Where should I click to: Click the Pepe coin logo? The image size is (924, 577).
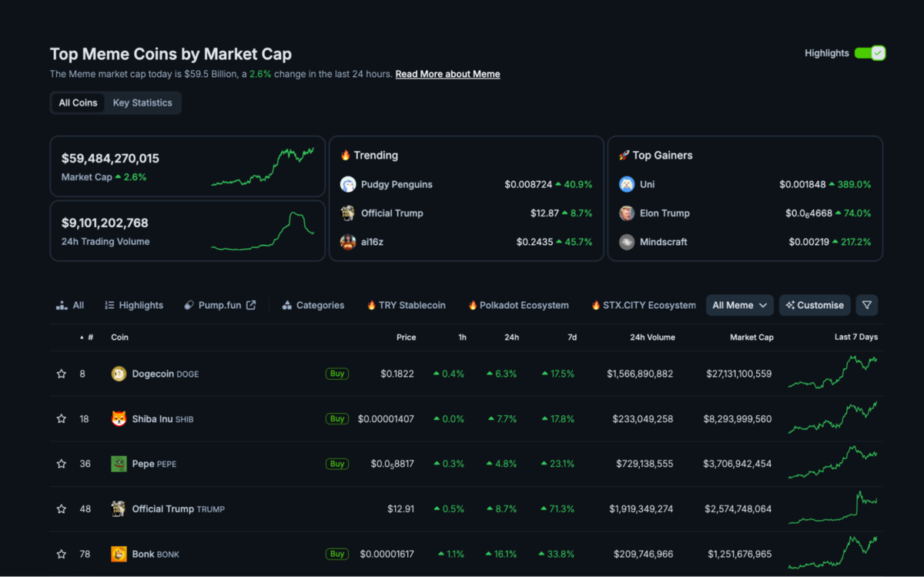(119, 464)
